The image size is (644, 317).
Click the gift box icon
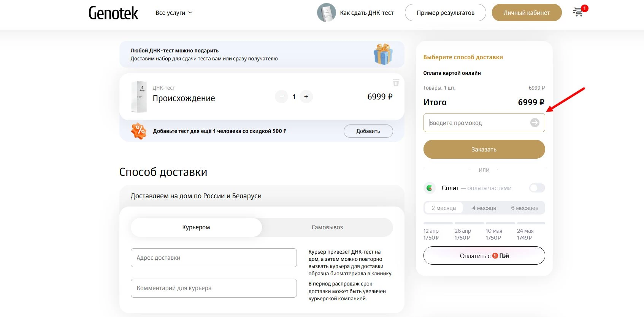coord(383,54)
